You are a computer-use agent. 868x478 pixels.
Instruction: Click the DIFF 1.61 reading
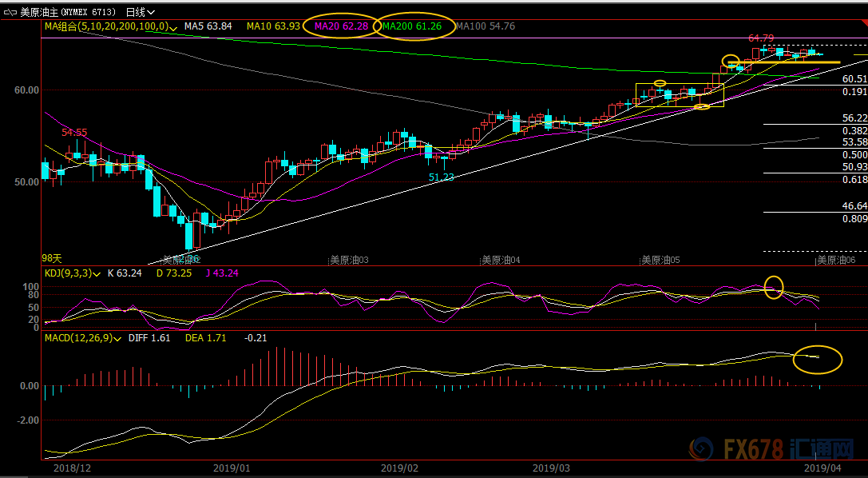(149, 338)
